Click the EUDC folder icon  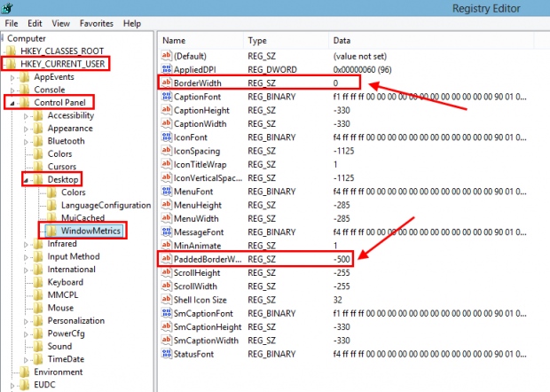click(x=25, y=385)
